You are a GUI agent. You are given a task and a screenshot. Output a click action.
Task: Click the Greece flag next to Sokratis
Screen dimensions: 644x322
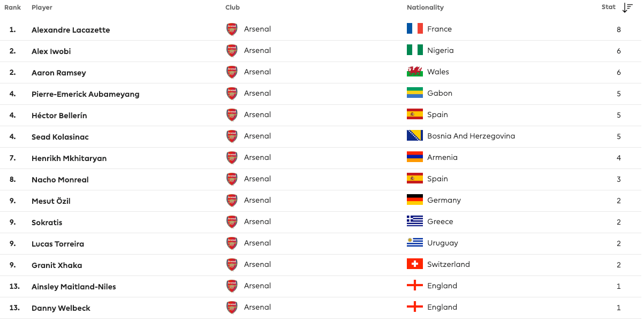click(414, 221)
